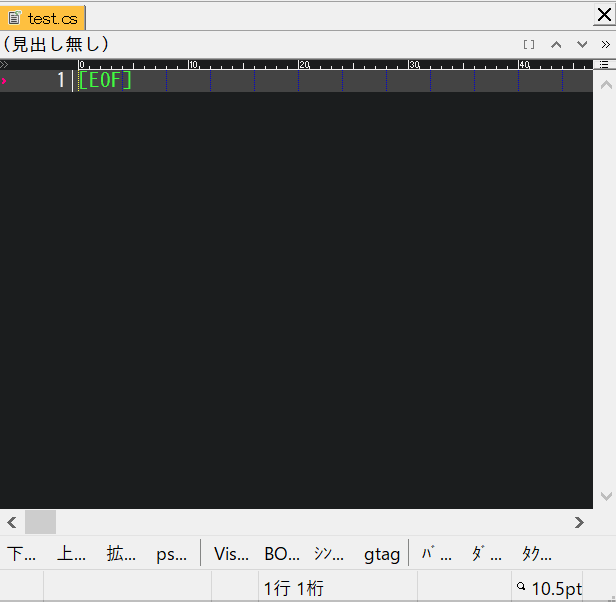Click the horizontal scrollbar thumb
The image size is (616, 602).
pyautogui.click(x=40, y=522)
